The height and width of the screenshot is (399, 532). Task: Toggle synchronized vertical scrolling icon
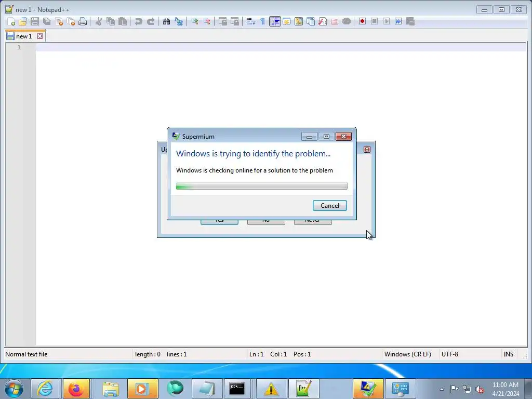click(x=222, y=21)
